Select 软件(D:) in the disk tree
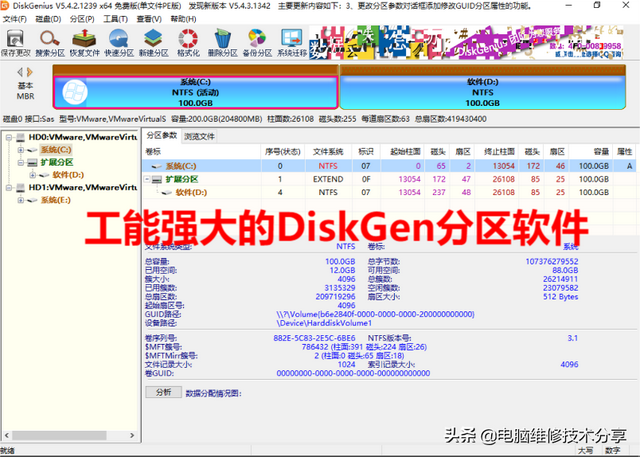The width and height of the screenshot is (640, 457). pyautogui.click(x=68, y=175)
